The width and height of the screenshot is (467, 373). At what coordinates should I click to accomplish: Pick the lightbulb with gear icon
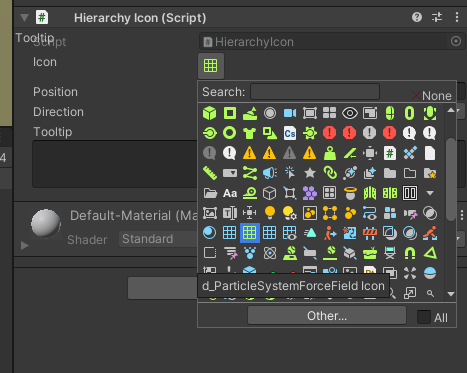pyautogui.click(x=290, y=213)
